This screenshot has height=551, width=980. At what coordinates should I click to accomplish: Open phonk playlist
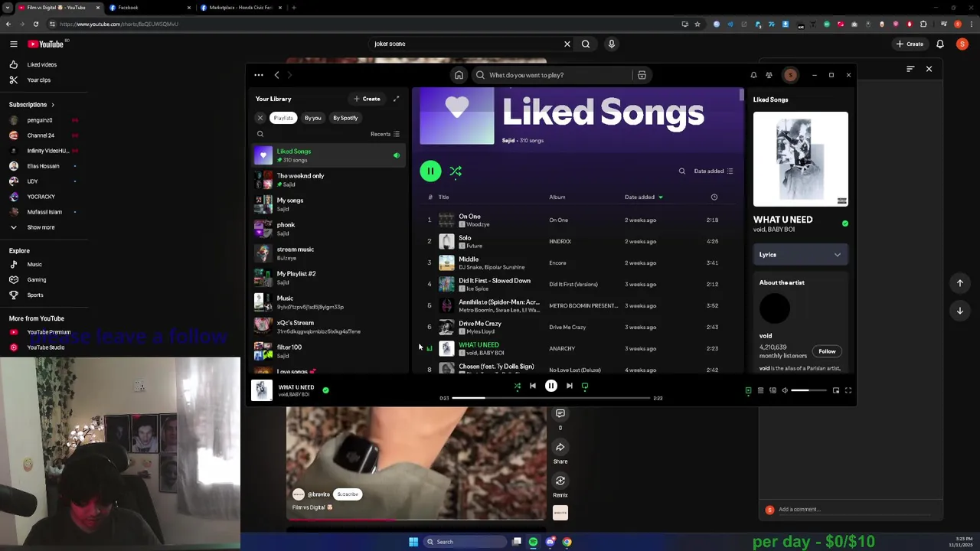point(329,229)
